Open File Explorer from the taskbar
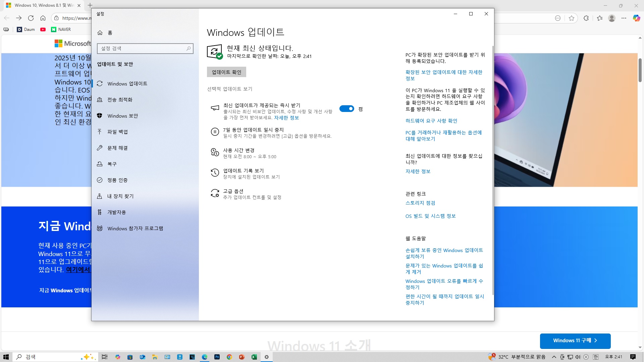 (x=155, y=357)
